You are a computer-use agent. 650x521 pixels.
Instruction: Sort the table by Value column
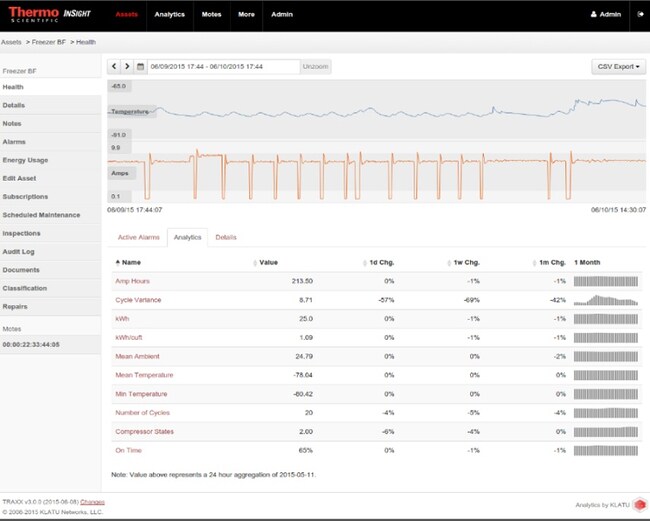(x=266, y=262)
